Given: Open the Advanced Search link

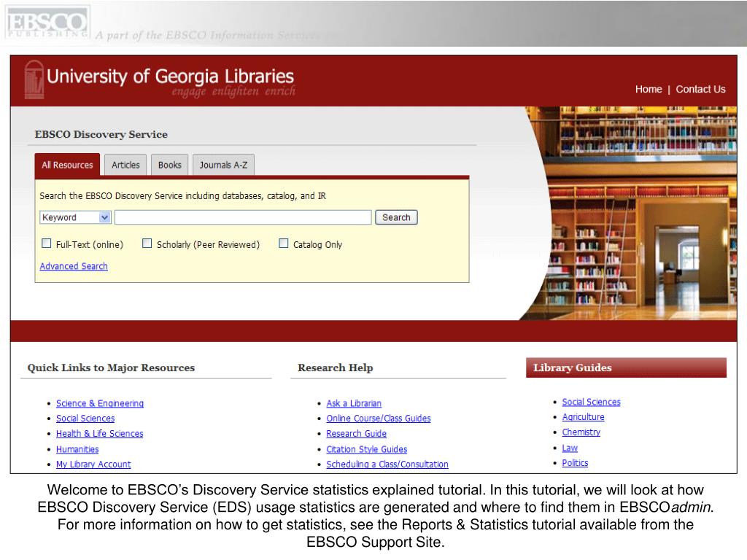Looking at the screenshot, I should (x=74, y=266).
